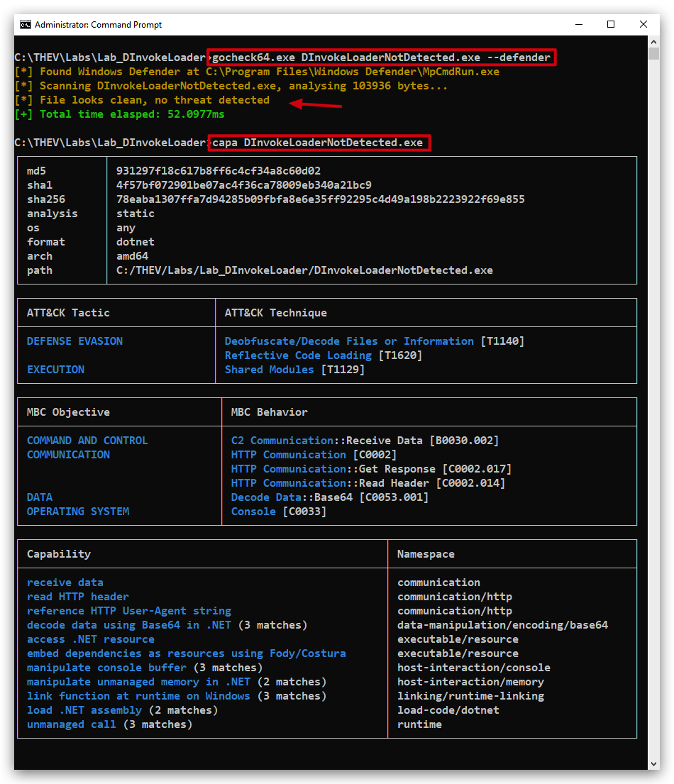Select the sha1 hash value 4f57bf07...
The width and height of the screenshot is (674, 784).
pyautogui.click(x=244, y=185)
